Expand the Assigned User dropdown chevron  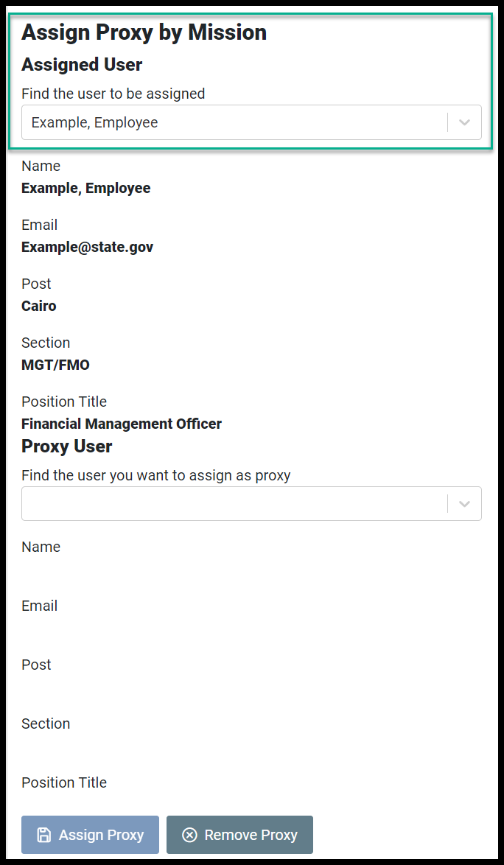(464, 122)
